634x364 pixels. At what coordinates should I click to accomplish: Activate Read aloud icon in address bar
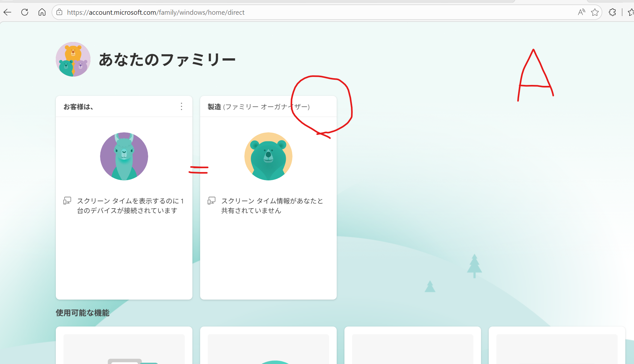tap(581, 12)
